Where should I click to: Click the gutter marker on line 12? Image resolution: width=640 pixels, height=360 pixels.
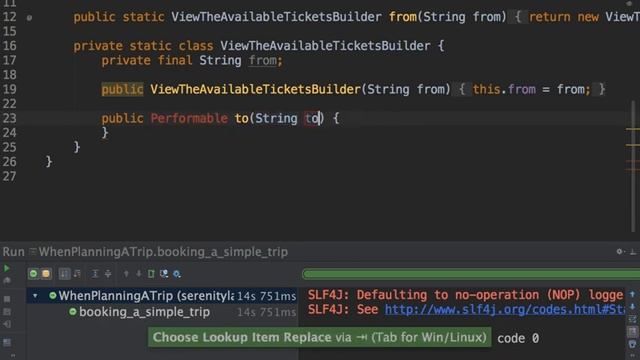tap(29, 18)
